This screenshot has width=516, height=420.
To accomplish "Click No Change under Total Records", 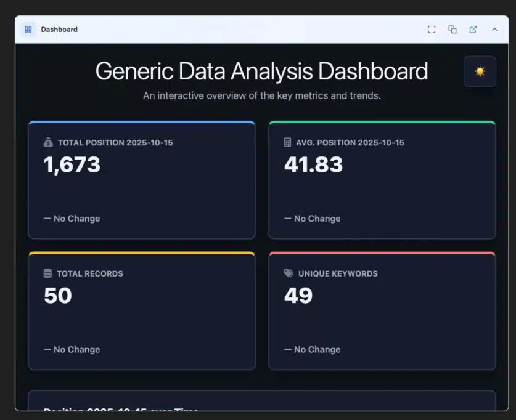I will point(72,350).
